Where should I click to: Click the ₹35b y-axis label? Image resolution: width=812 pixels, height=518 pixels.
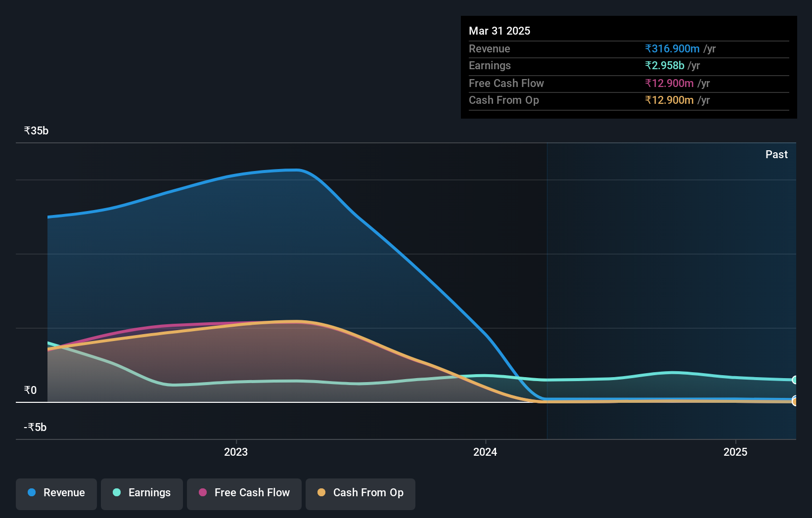tap(36, 130)
